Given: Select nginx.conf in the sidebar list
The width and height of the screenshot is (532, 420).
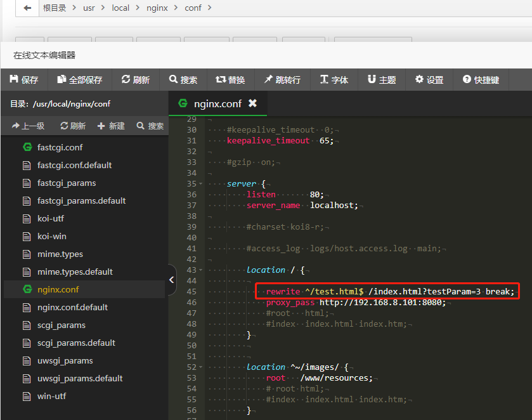Looking at the screenshot, I should tap(84, 289).
